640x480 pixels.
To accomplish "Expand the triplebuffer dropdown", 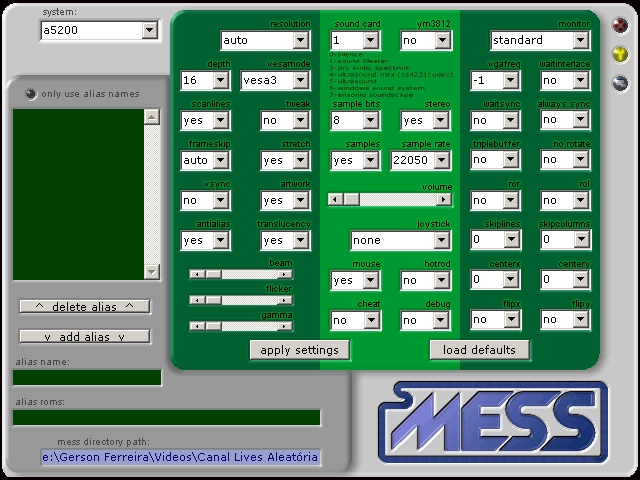I will point(511,159).
